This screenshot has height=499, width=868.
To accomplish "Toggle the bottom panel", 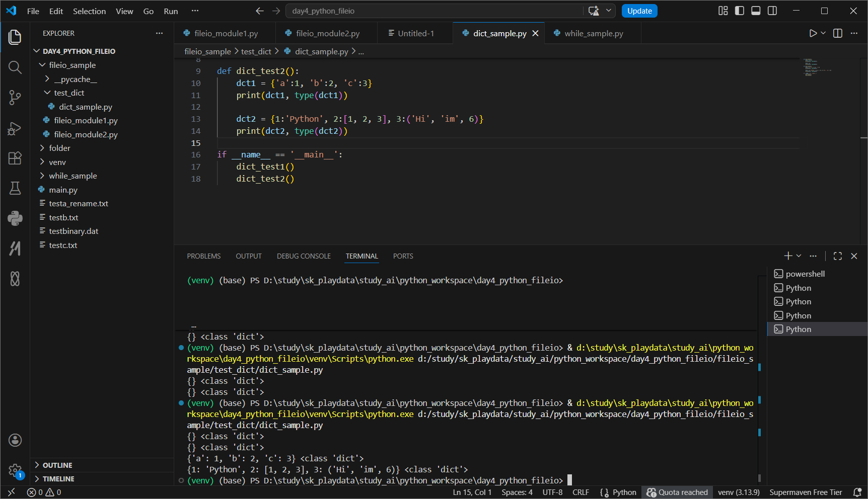I will tap(756, 11).
